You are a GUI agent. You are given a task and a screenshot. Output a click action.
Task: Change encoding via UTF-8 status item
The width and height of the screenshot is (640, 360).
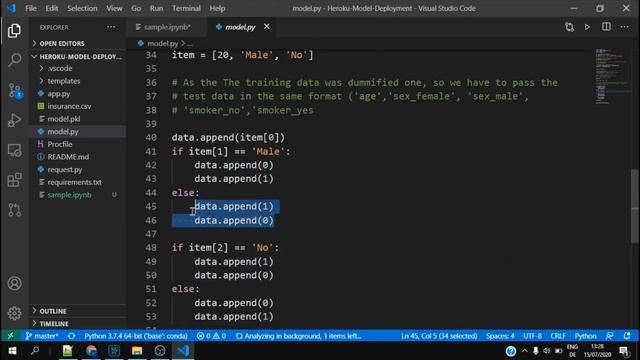pyautogui.click(x=532, y=336)
